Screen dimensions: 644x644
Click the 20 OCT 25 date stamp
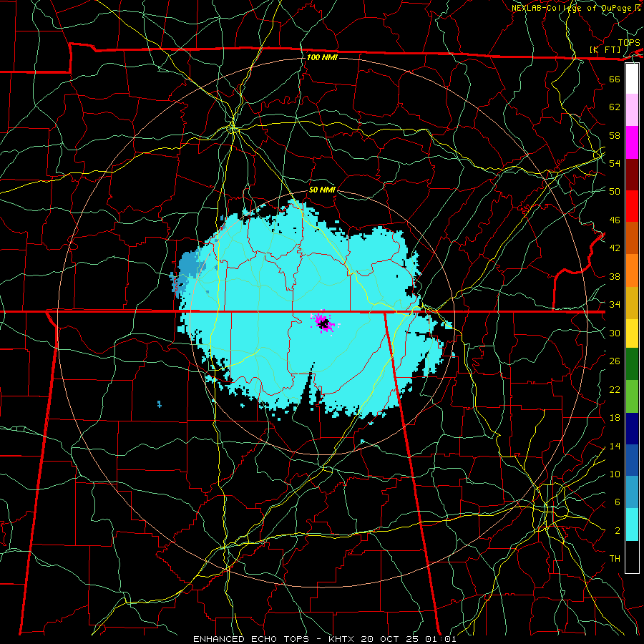(x=389, y=639)
